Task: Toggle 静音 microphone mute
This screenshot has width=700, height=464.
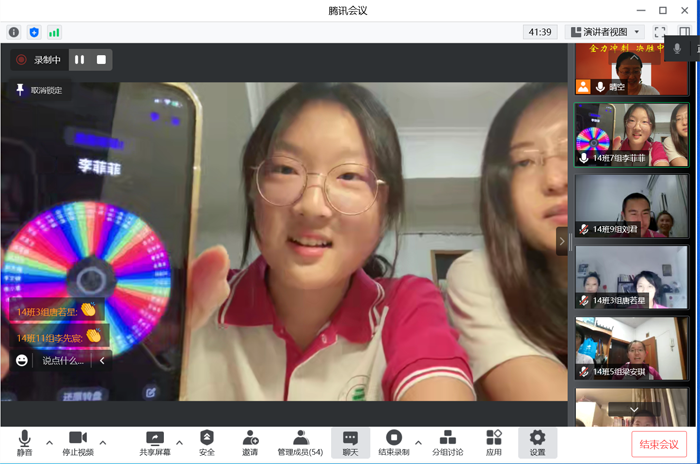Action: 25,443
